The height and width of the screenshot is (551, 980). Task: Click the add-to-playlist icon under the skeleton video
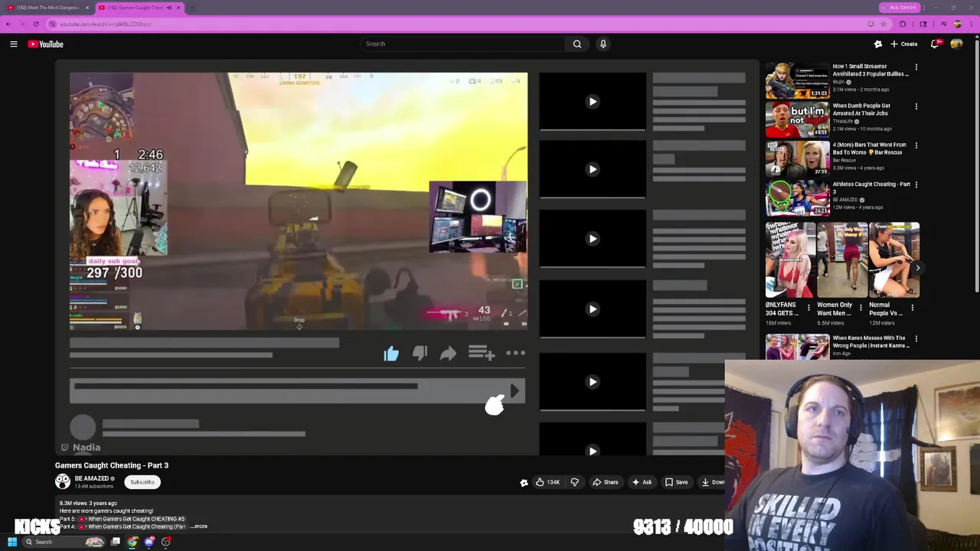point(482,353)
